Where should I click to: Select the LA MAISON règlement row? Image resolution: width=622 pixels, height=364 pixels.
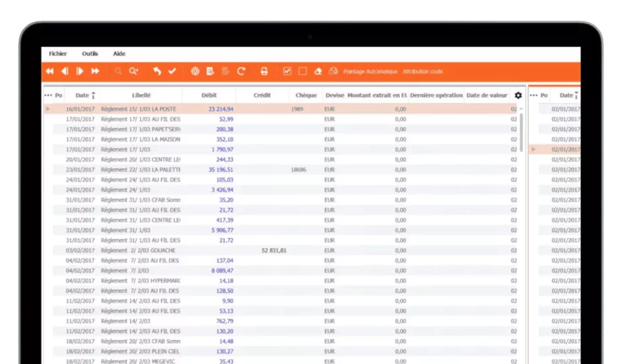[x=285, y=140]
